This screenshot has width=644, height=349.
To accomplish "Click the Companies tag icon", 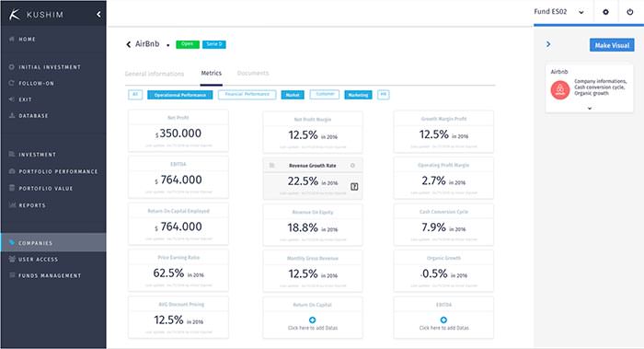I will tap(11, 242).
